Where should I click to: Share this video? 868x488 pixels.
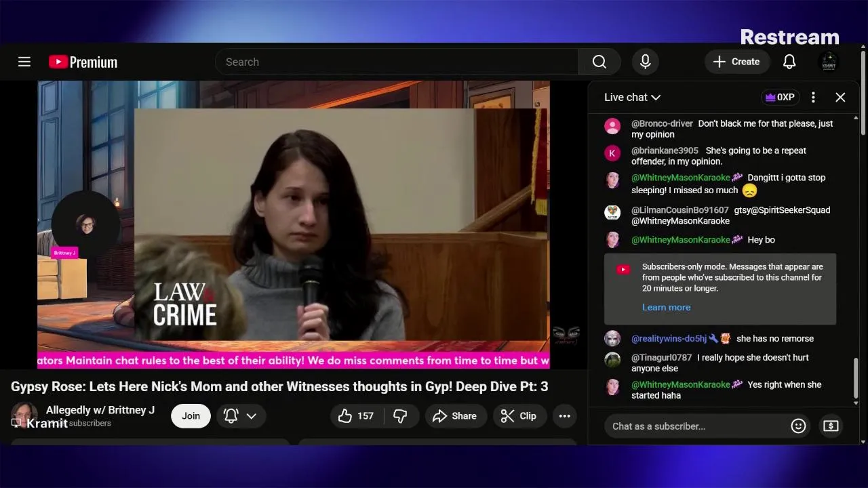click(454, 416)
